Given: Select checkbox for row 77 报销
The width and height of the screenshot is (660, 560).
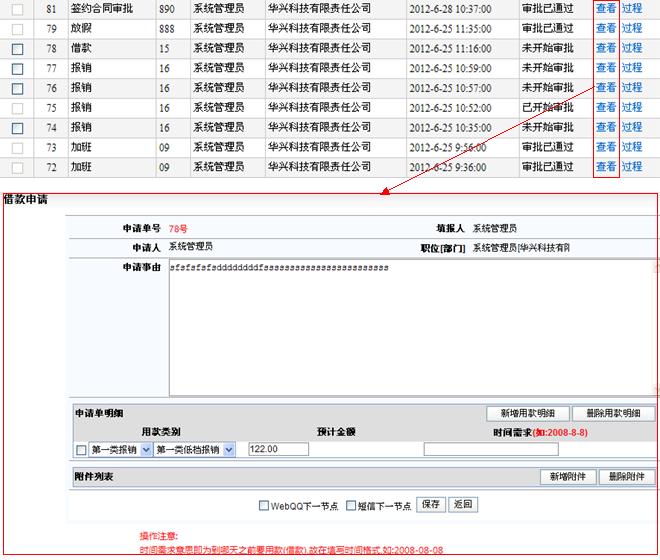Looking at the screenshot, I should point(17,69).
